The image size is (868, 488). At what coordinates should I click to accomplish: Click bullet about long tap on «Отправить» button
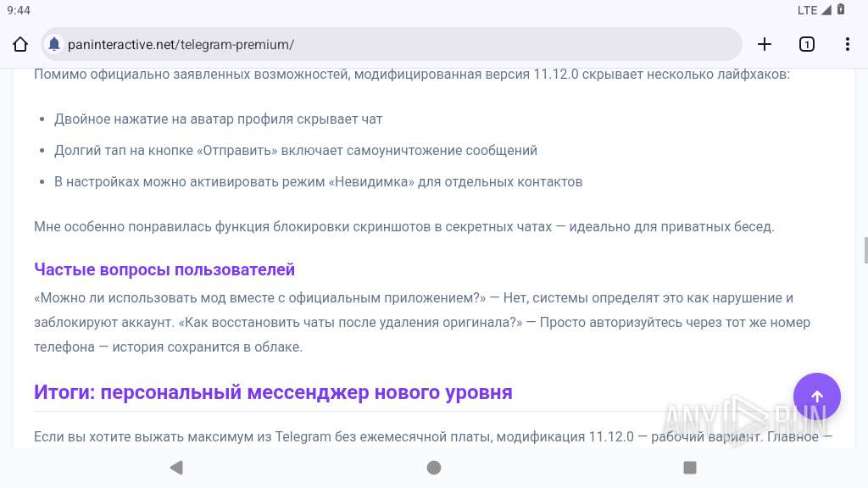click(x=296, y=151)
